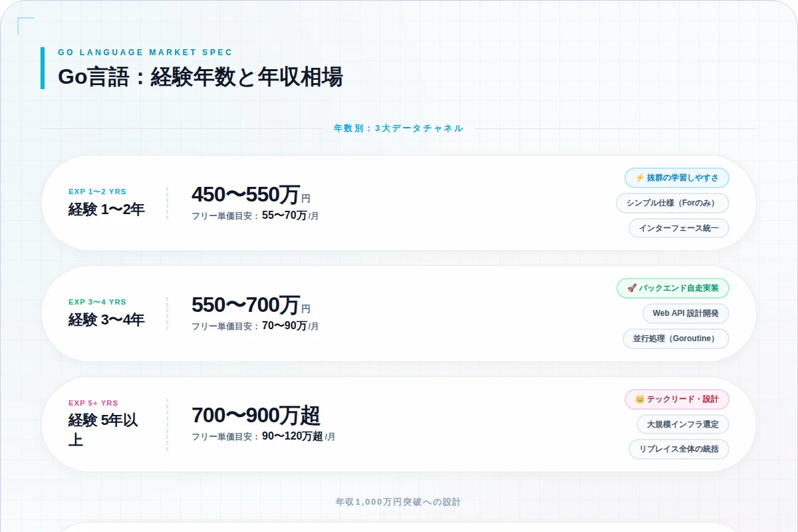Click the 450〜550万 salary figure
This screenshot has height=532, width=798.
point(246,195)
